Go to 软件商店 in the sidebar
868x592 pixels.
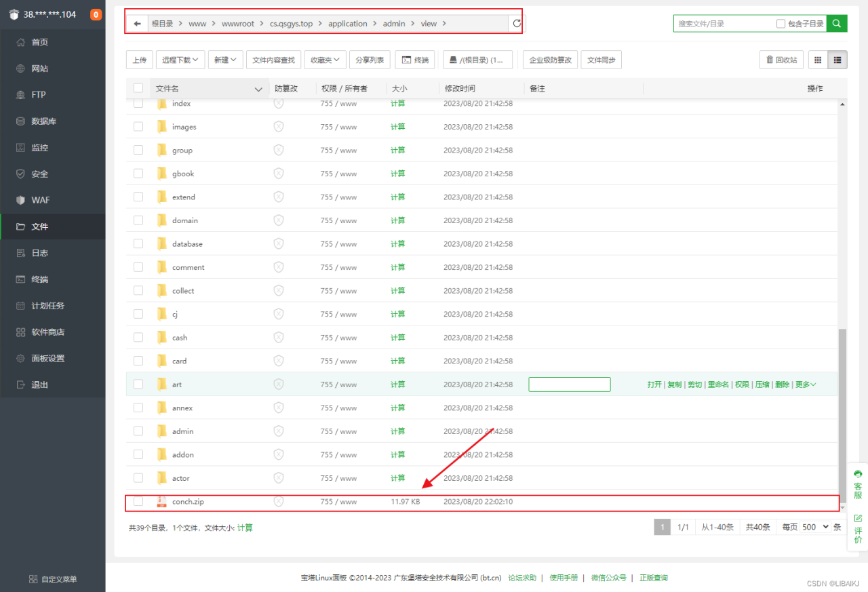pos(47,332)
